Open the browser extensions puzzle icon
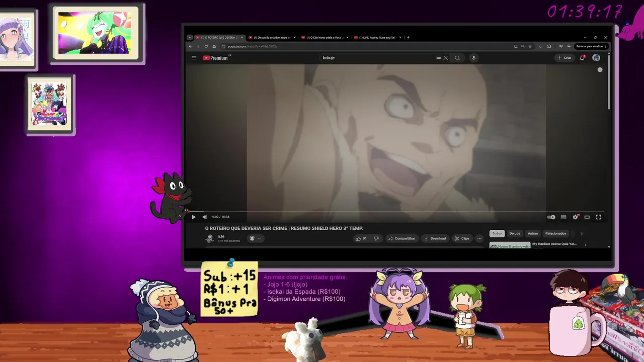Viewport: 644px width, 362px height. [x=549, y=46]
